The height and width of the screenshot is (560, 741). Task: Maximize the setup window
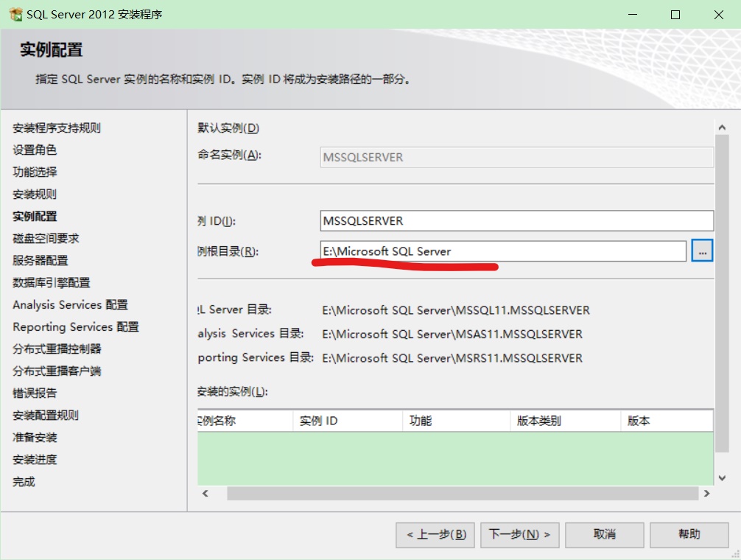point(675,15)
